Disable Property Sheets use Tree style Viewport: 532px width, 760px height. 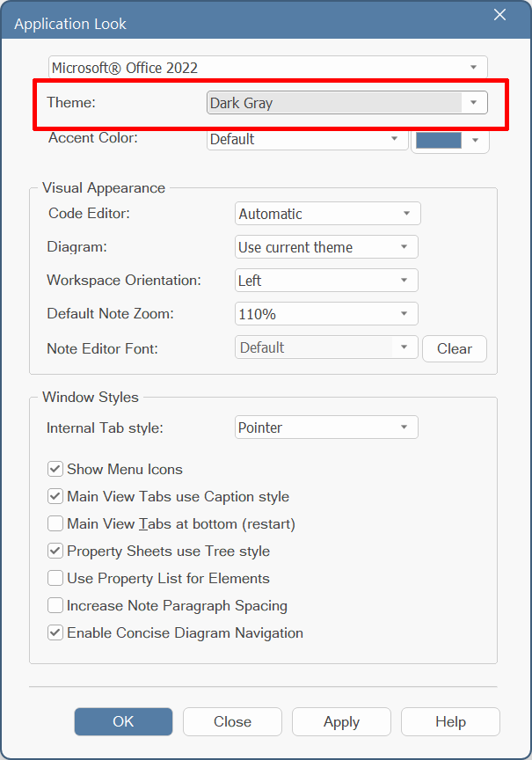(55, 551)
